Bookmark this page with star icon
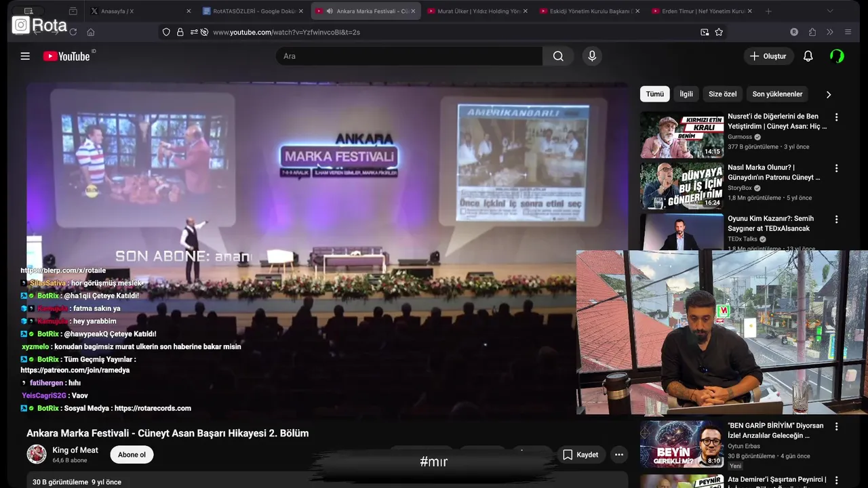 719,32
